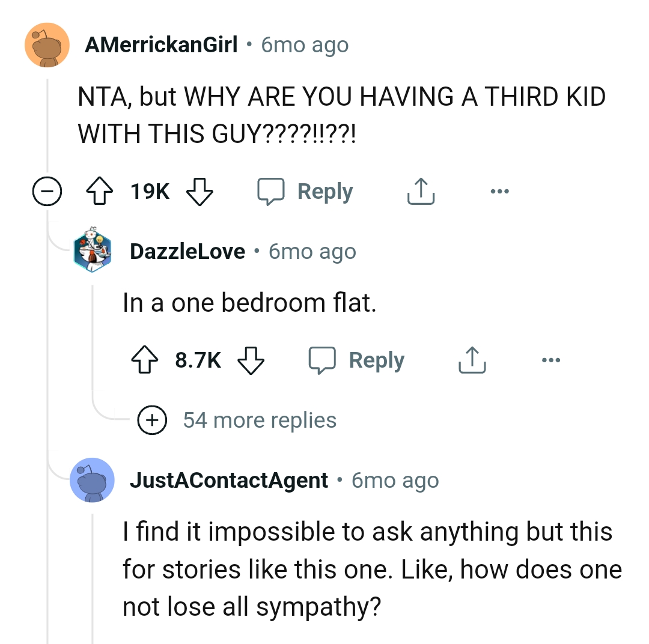Reply to DazzleLove's comment
The height and width of the screenshot is (644, 649).
[x=376, y=360]
